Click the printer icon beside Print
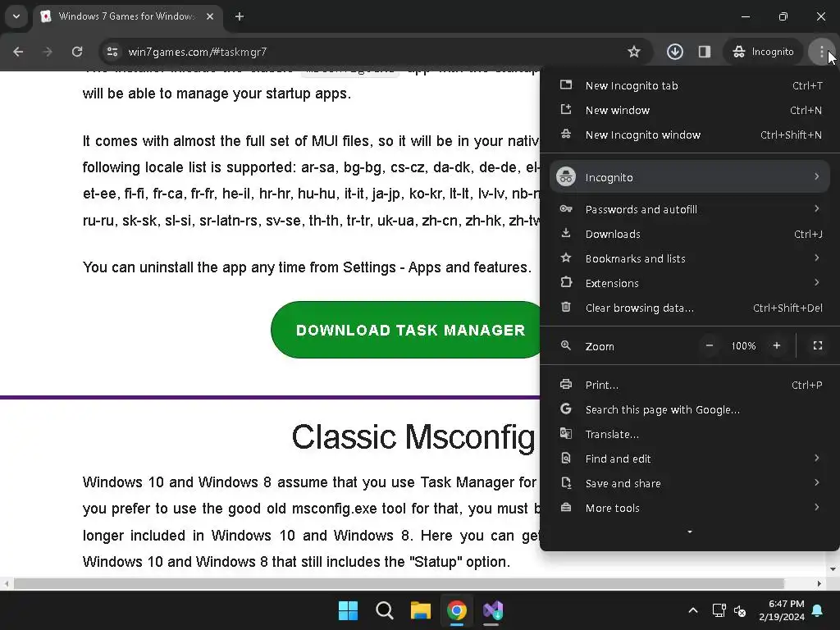The width and height of the screenshot is (840, 630). point(566,384)
